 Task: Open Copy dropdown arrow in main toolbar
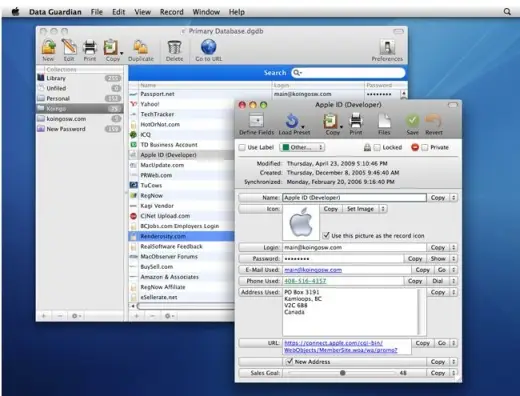point(122,53)
